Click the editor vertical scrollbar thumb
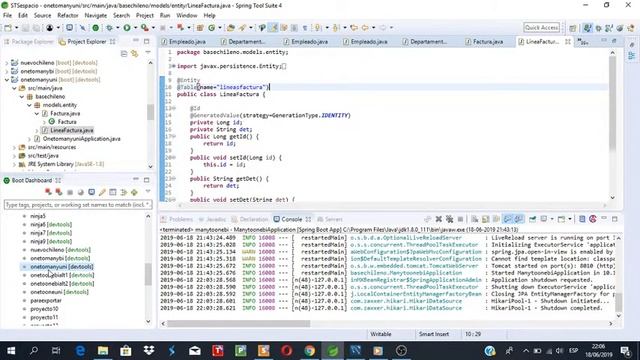This screenshot has width=640, height=360. pos(612,104)
